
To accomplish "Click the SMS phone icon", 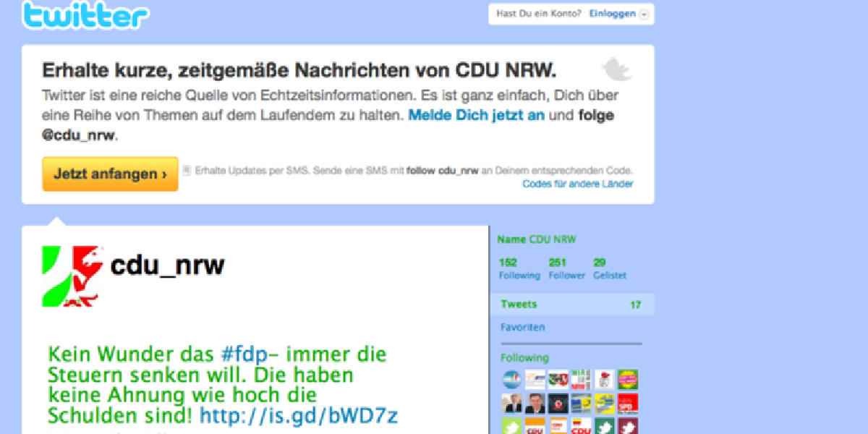I will [x=187, y=171].
